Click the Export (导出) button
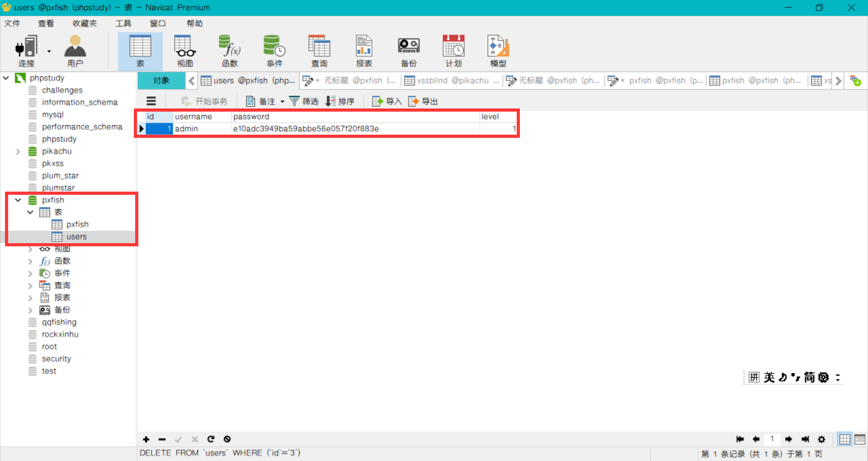This screenshot has width=868, height=461. click(x=423, y=101)
